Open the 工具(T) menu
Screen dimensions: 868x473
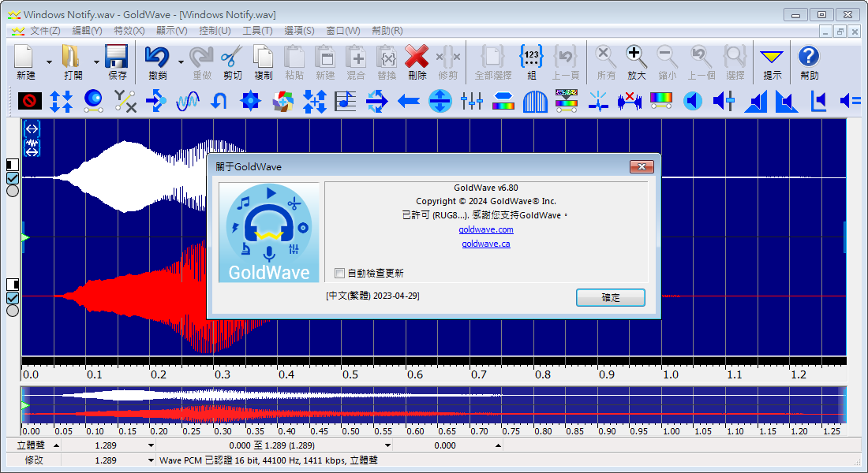[257, 31]
